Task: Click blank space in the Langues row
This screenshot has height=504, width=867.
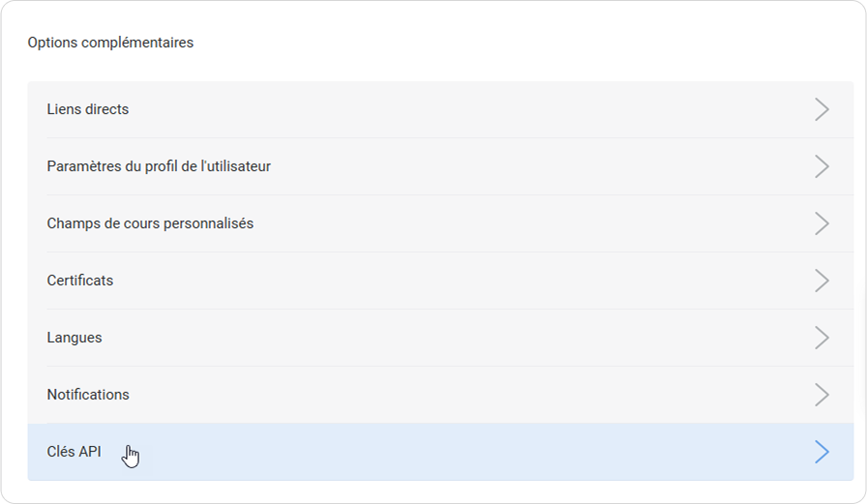Action: click(440, 338)
